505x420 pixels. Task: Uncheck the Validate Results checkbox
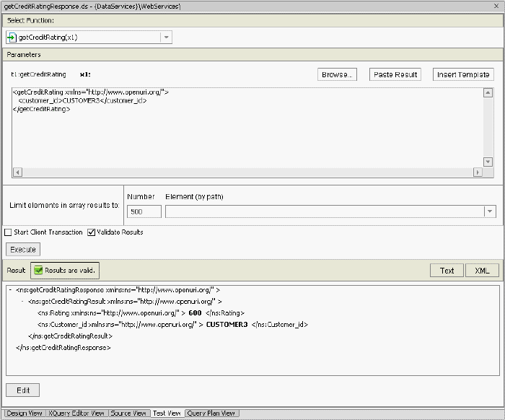(92, 232)
